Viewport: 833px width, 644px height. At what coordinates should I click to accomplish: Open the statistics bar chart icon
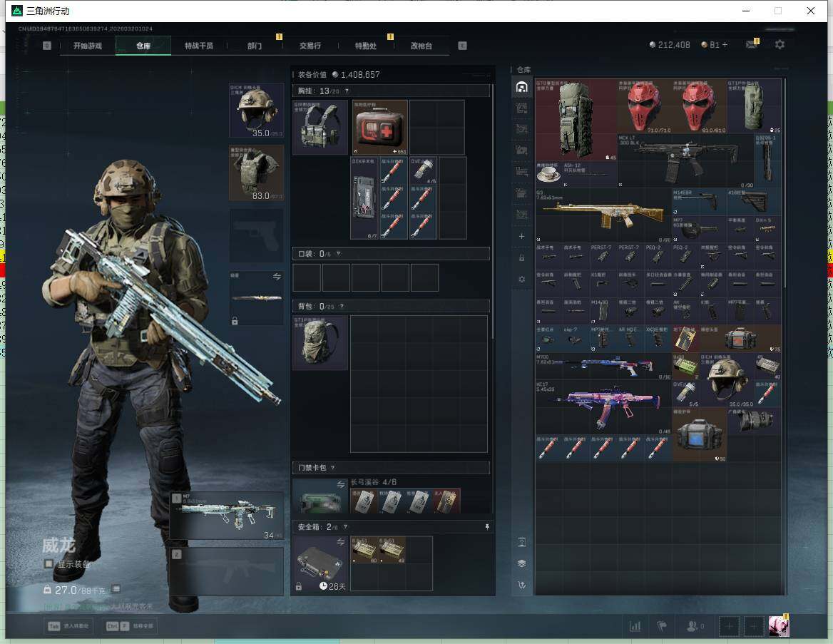pos(635,626)
